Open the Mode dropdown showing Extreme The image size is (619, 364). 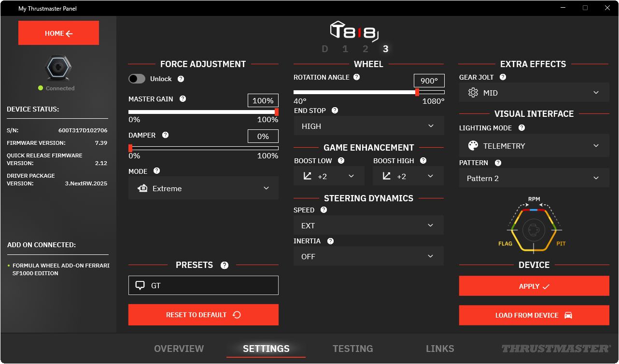click(x=203, y=188)
